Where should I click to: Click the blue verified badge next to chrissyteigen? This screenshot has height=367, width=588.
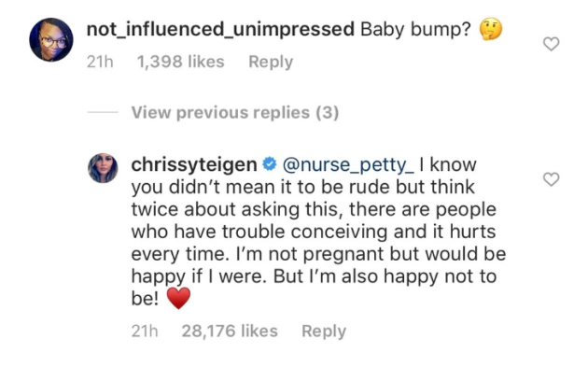point(269,164)
